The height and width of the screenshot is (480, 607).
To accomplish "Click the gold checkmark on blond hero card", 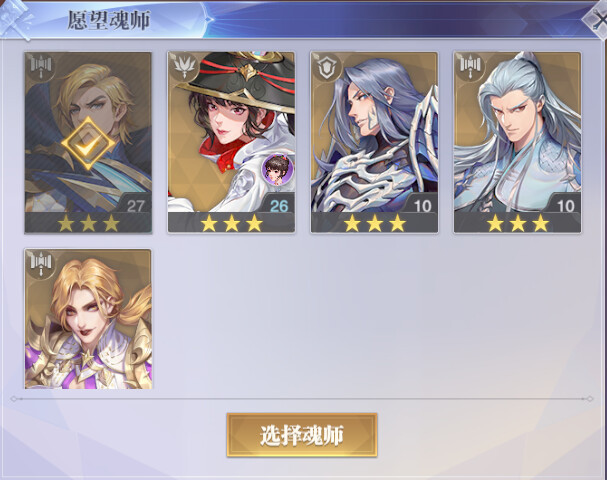I will pos(88,144).
